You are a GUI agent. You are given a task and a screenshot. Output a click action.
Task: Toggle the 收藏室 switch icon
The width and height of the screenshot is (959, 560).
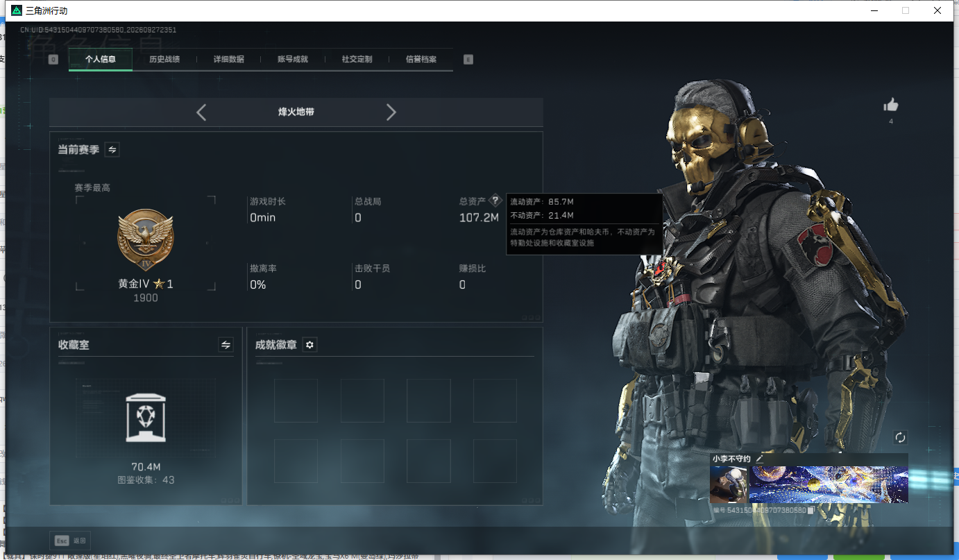click(x=226, y=344)
